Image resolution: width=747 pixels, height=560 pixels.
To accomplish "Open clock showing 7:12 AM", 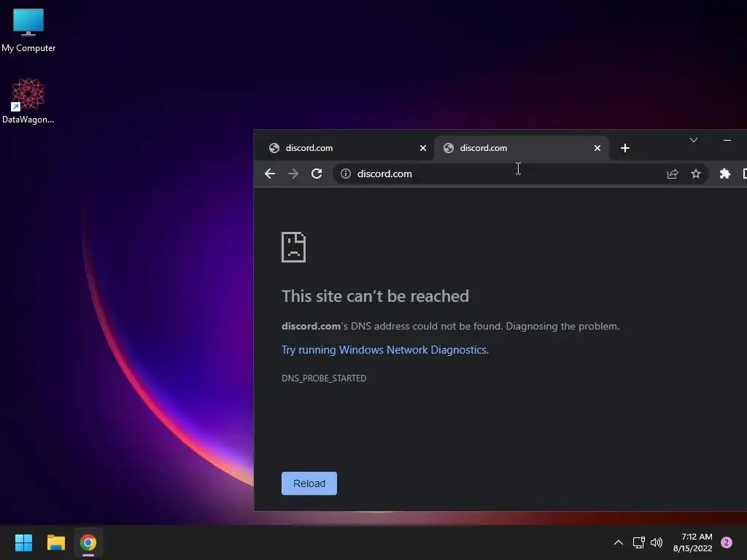I will click(x=693, y=542).
